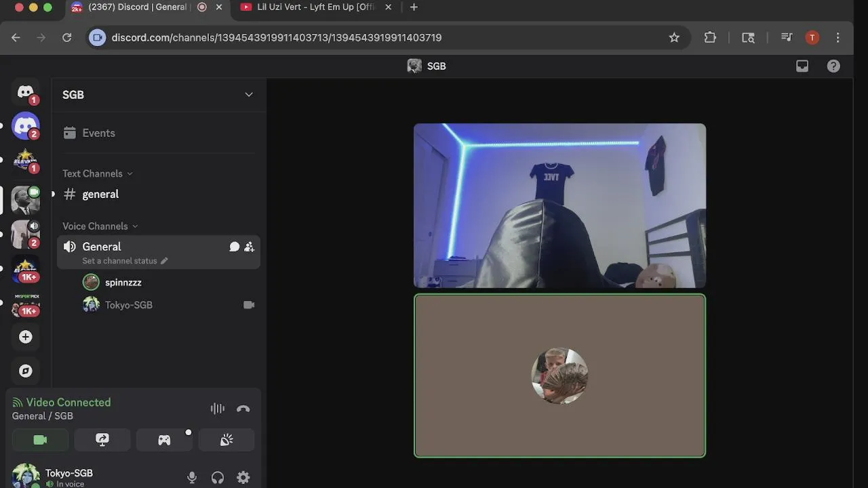Close the Discord browser tab
The height and width of the screenshot is (488, 868).
[x=218, y=7]
